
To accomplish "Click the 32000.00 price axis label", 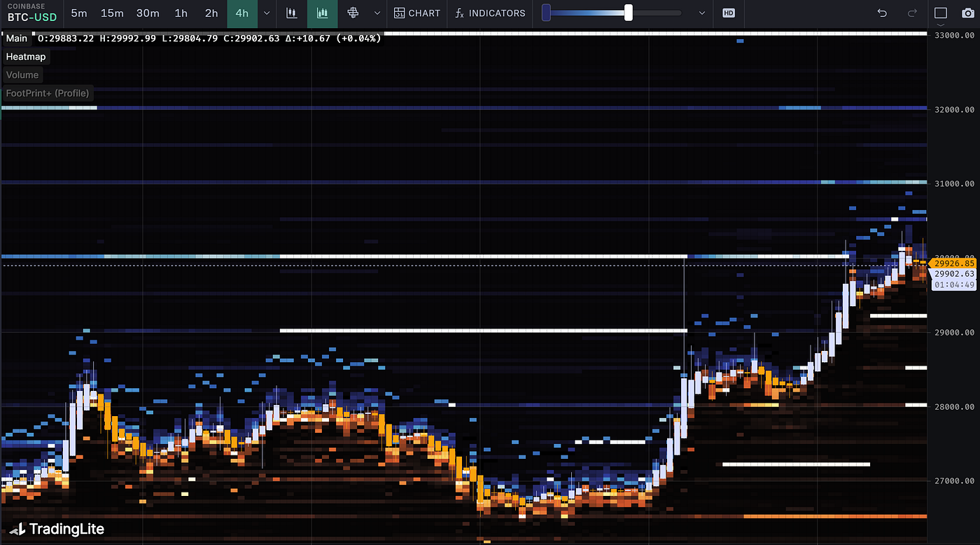I will pos(955,109).
